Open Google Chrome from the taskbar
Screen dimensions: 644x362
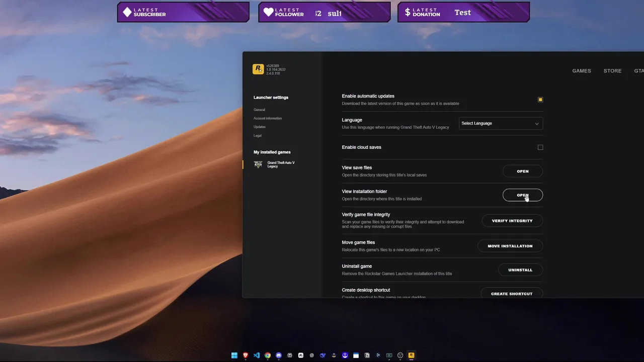[268, 355]
